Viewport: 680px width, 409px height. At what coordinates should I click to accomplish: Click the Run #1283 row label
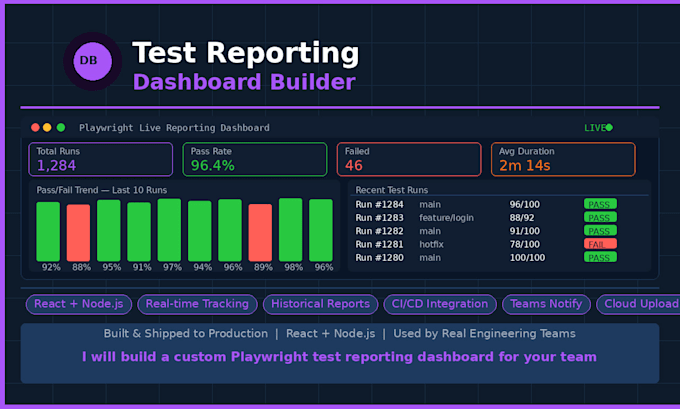(379, 218)
